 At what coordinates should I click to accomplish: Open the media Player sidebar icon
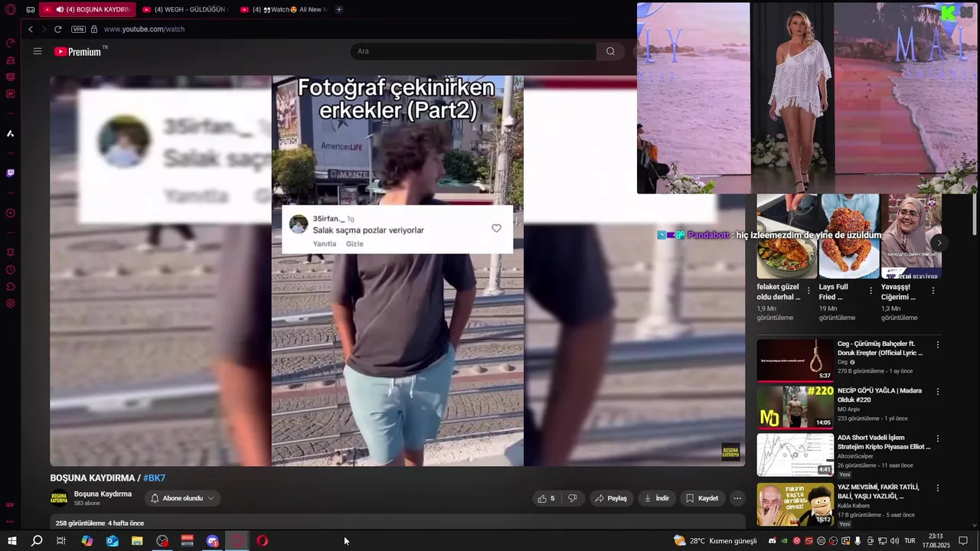[11, 214]
